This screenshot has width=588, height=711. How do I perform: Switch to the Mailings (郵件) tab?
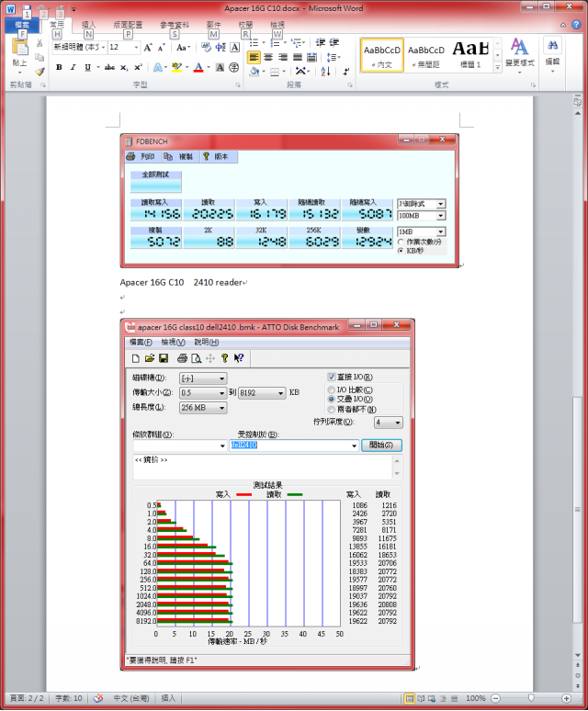tap(213, 25)
